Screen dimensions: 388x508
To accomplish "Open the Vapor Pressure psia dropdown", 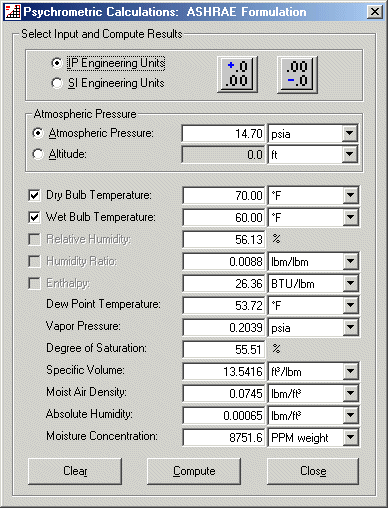I will [x=350, y=327].
